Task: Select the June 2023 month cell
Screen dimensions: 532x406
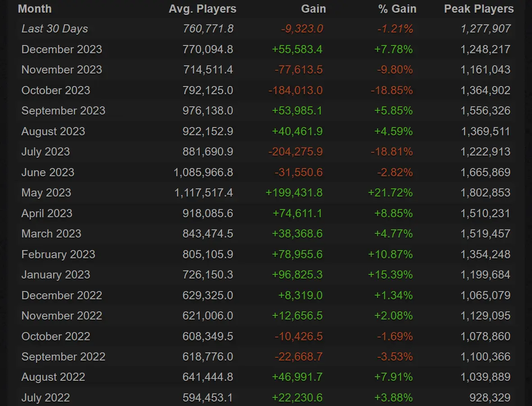Action: [x=48, y=173]
